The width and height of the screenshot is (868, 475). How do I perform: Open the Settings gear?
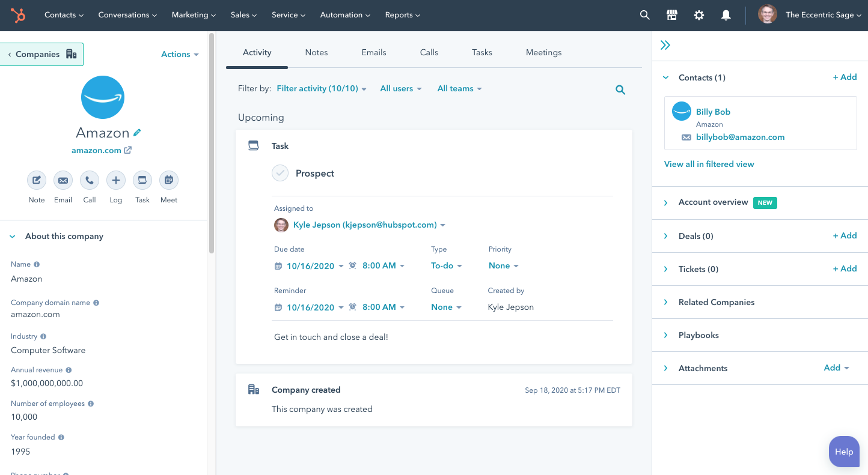point(698,14)
